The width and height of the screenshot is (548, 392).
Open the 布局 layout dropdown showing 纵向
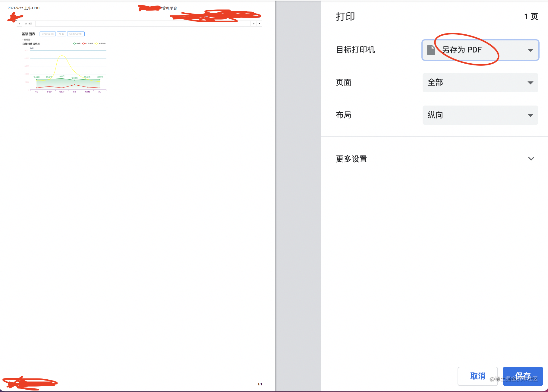tap(480, 115)
